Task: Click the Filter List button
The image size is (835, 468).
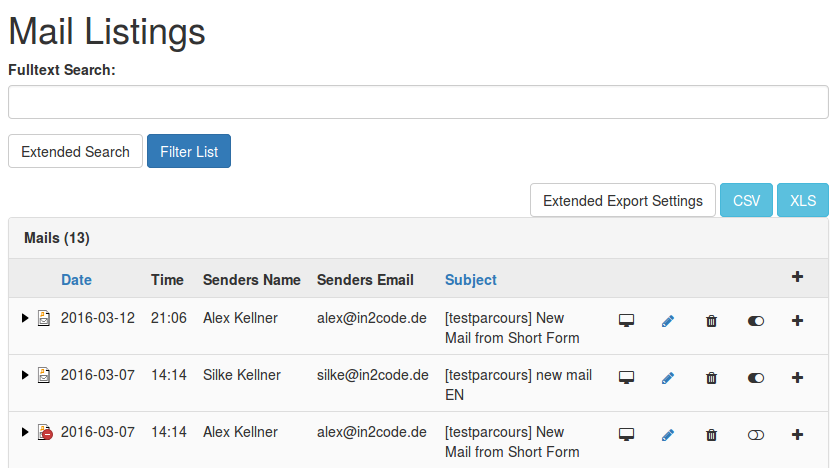Action: pos(189,152)
